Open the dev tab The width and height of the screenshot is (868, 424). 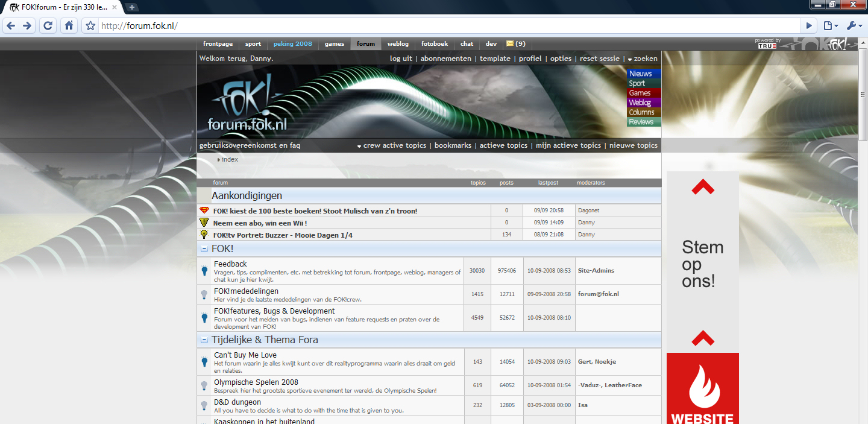coord(491,44)
